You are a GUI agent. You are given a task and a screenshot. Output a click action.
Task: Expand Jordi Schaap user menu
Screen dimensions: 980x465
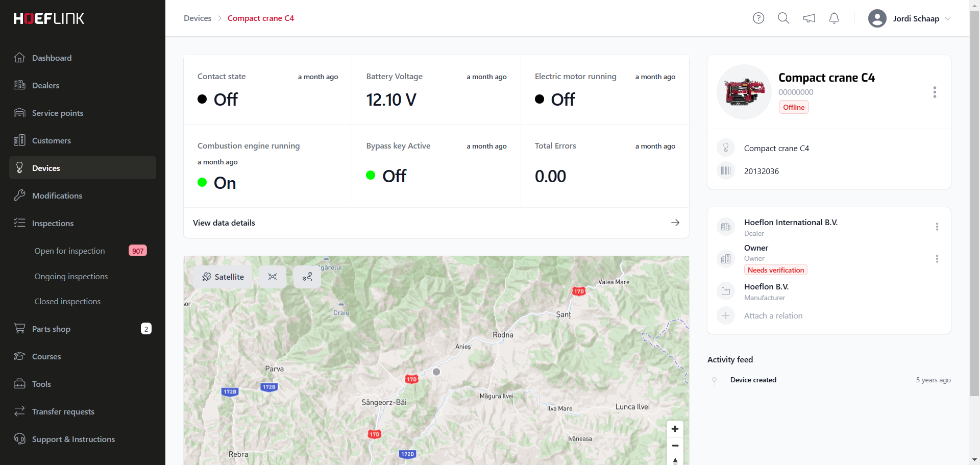coord(909,18)
